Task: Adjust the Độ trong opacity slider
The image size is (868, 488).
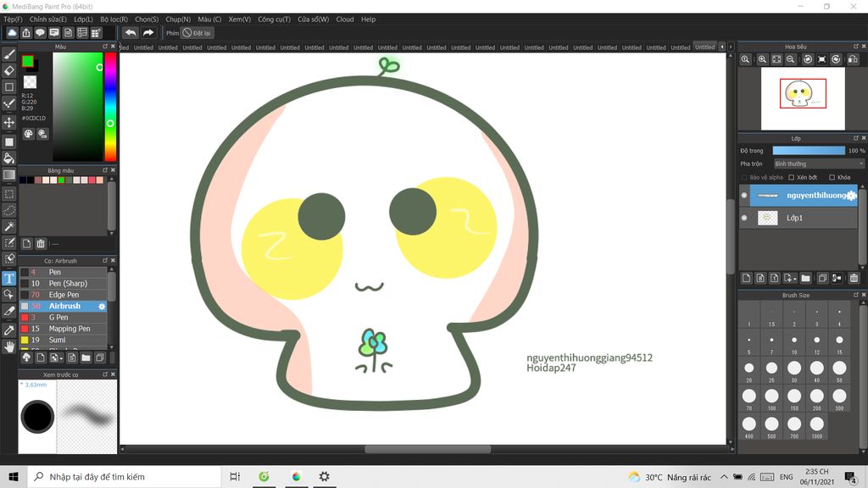Action: coord(809,151)
